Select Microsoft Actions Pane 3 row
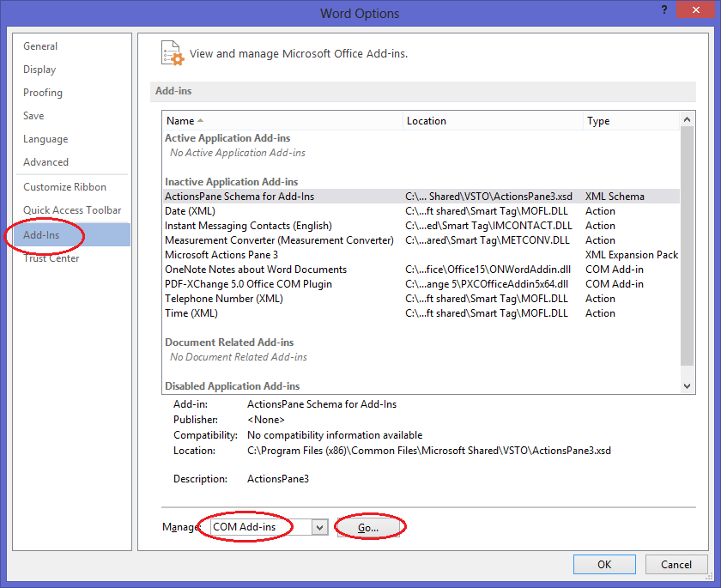Viewport: 721px width, 588px height. (421, 255)
